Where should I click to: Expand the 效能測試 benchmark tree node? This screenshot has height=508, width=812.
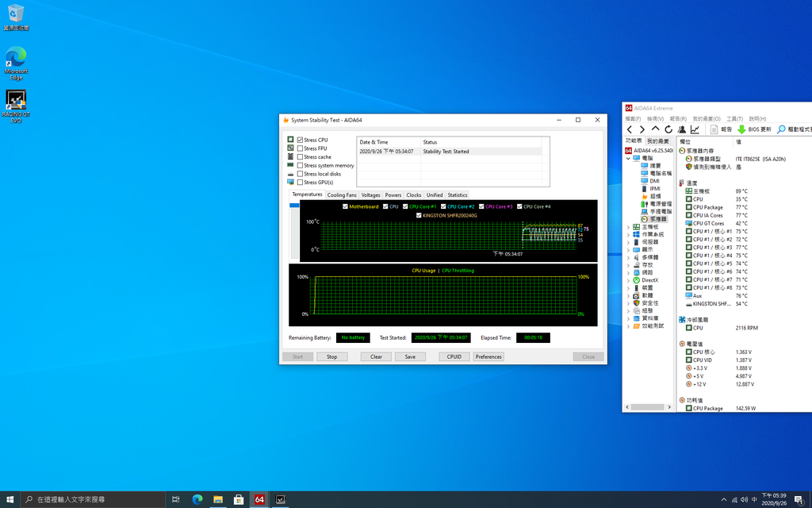(x=629, y=326)
